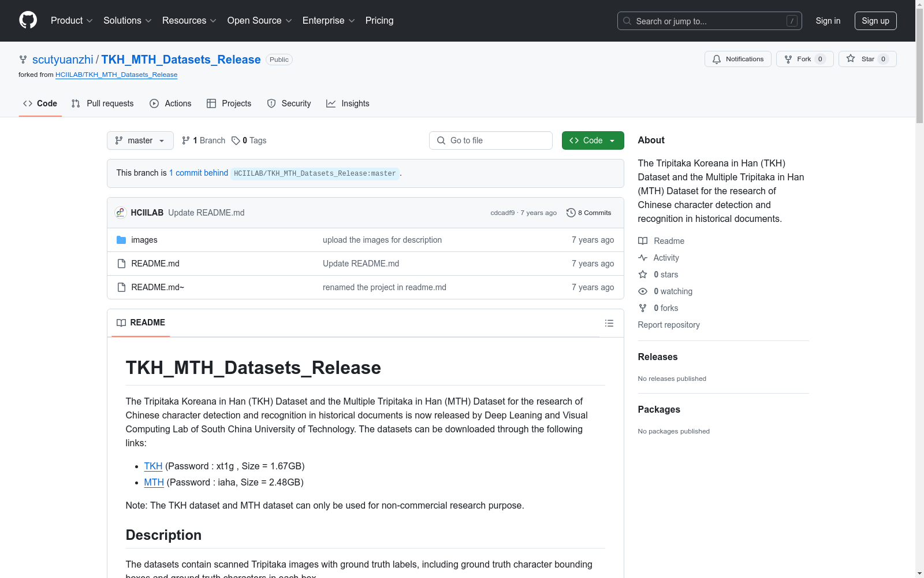Image resolution: width=924 pixels, height=578 pixels.
Task: Open the 'upload the images for description' commit
Action: [382, 240]
